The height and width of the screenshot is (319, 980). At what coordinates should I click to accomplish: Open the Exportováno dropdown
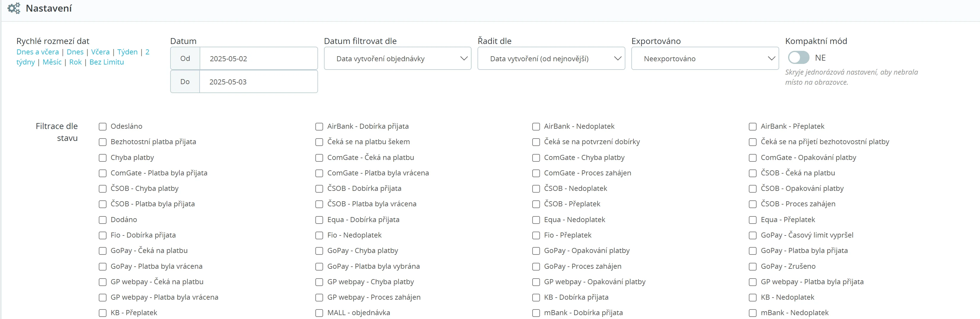(705, 59)
